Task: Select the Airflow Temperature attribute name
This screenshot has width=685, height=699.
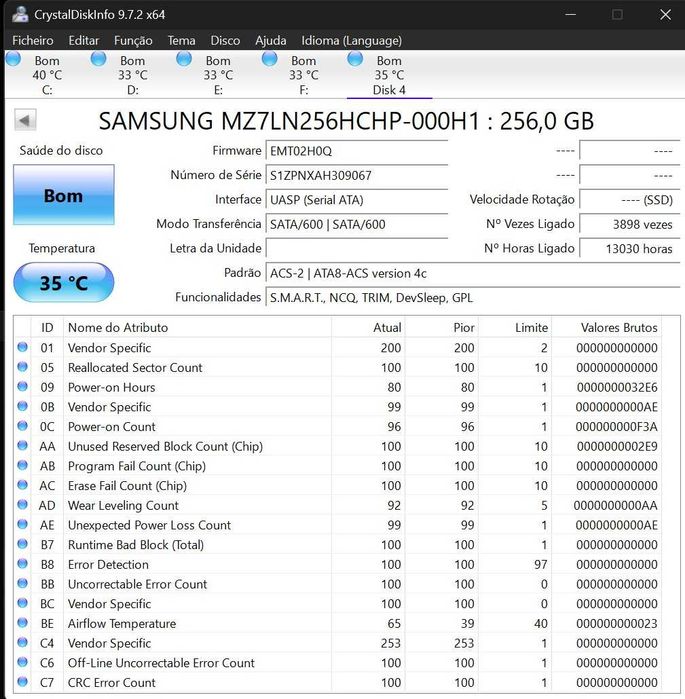Action: click(122, 623)
